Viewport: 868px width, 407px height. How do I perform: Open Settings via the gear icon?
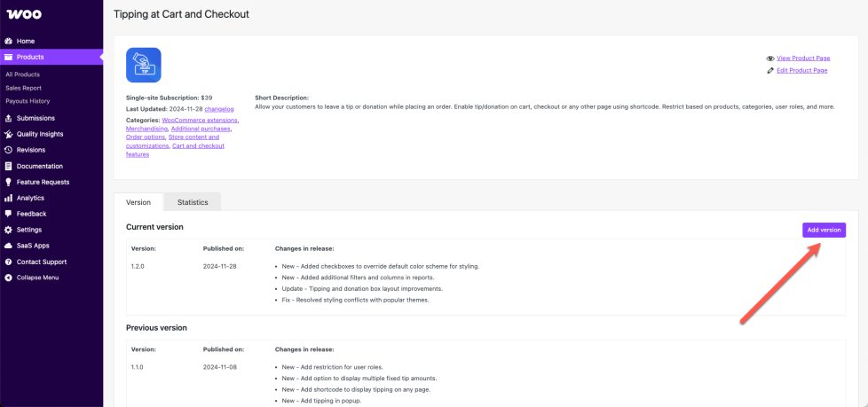click(8, 230)
